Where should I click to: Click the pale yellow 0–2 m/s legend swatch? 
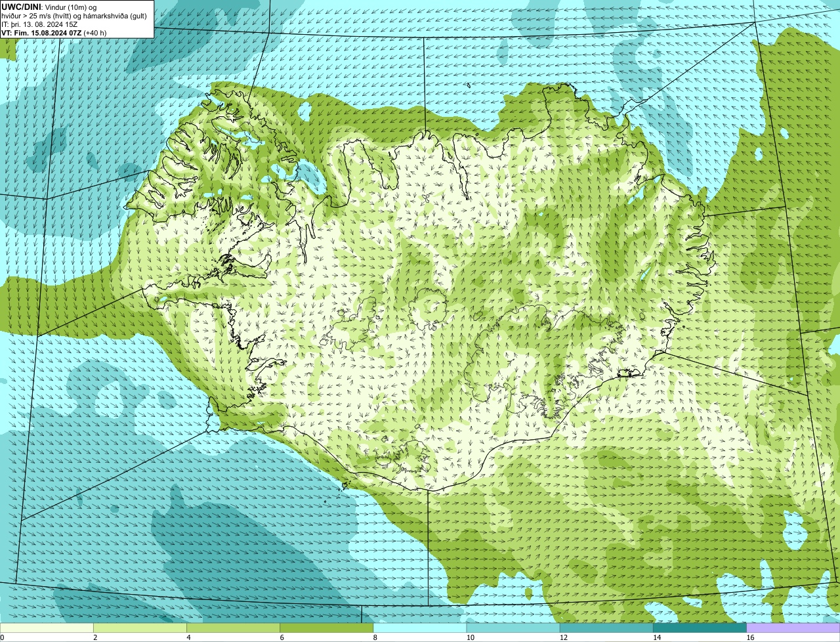[x=47, y=628]
